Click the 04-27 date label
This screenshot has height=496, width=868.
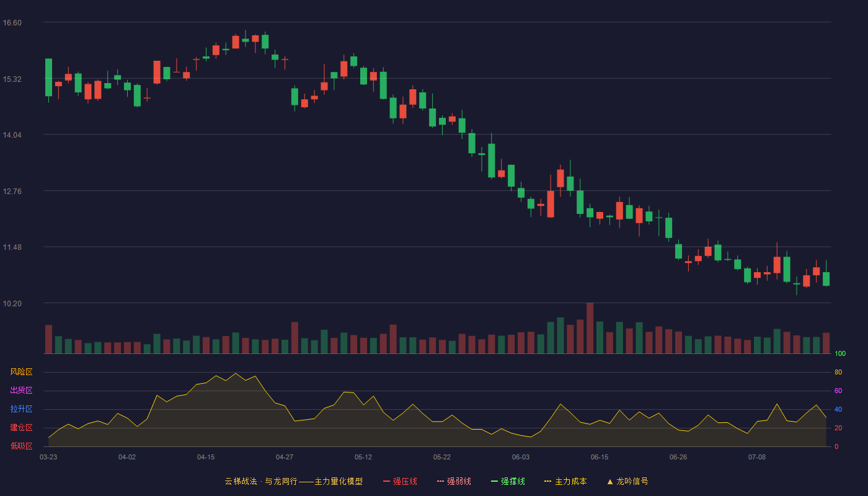click(x=285, y=457)
